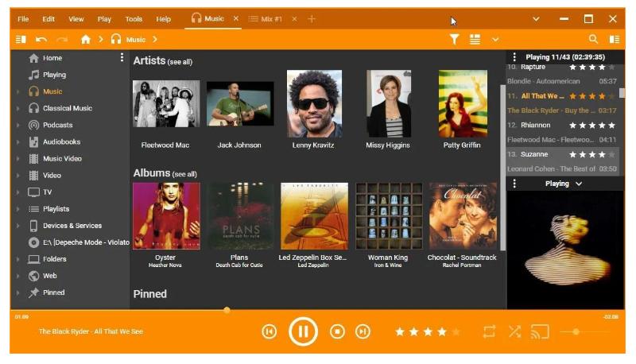Open the Fleetwood Mac artist thumbnail
Screen dimensions: 636x364
166,104
